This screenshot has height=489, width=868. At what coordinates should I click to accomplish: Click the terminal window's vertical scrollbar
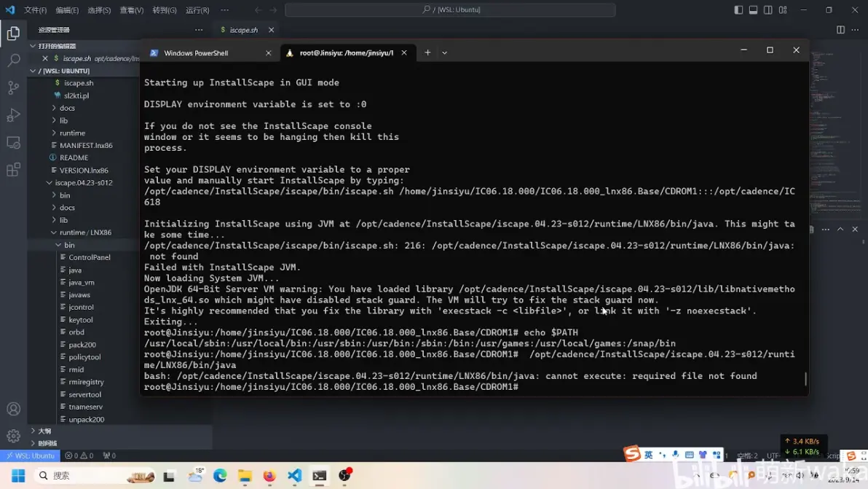tap(805, 379)
